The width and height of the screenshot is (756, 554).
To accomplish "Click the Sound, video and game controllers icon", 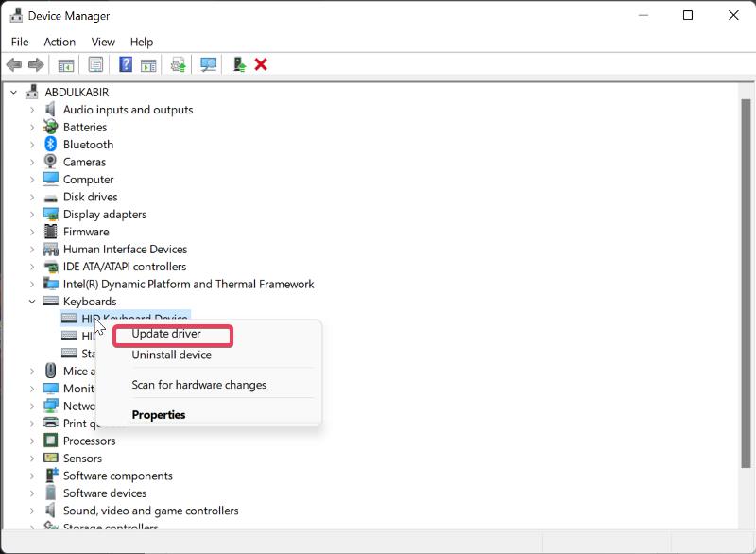I will coord(50,511).
